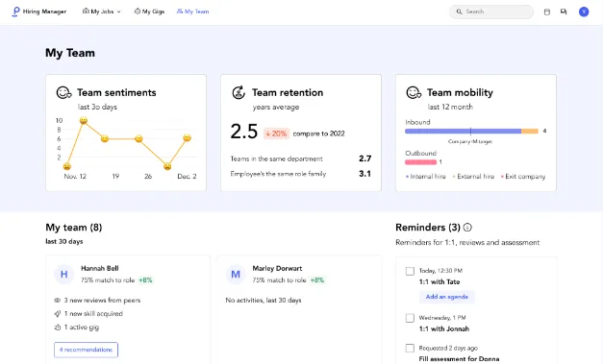
Task: Click 'Teams in the same department' row
Action: [301, 158]
